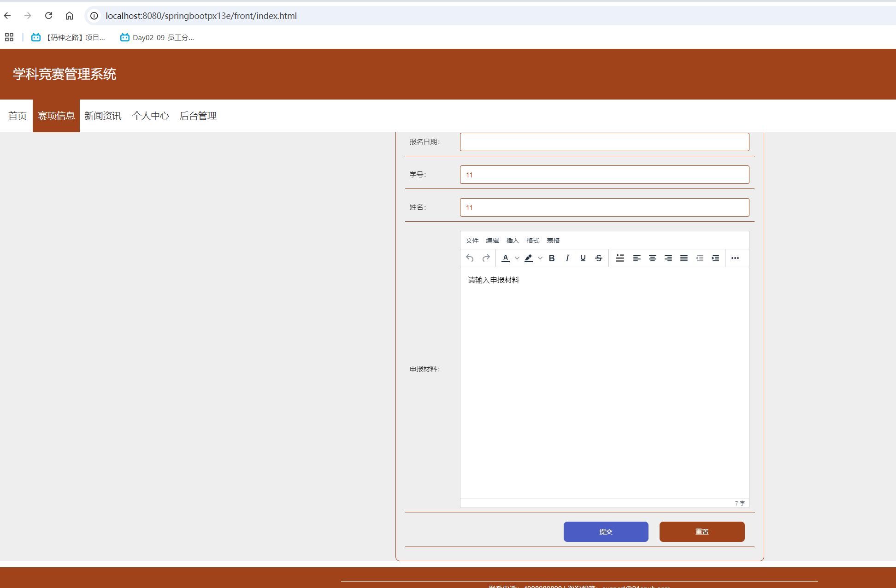Click the line height icon

(x=620, y=258)
